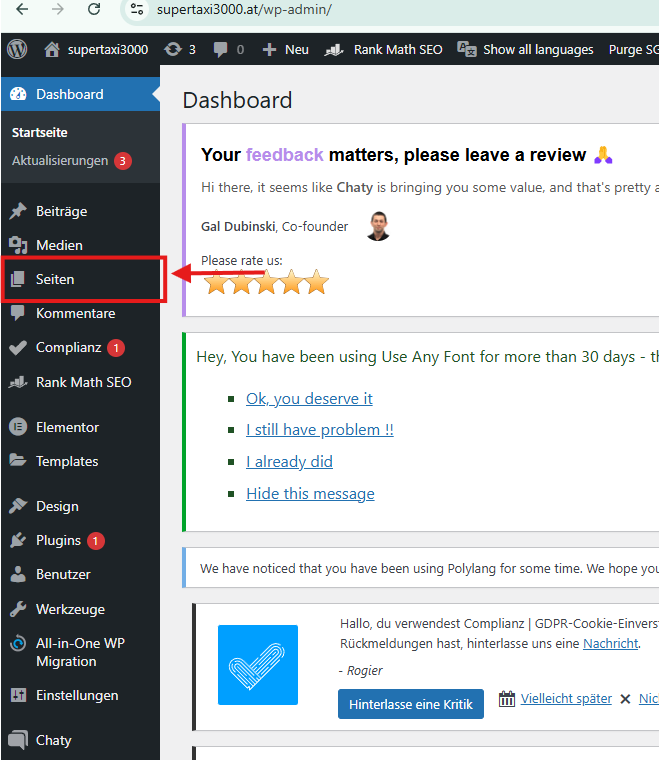Click the comments bubble icon in admin bar
The height and width of the screenshot is (760, 659).
coord(220,49)
